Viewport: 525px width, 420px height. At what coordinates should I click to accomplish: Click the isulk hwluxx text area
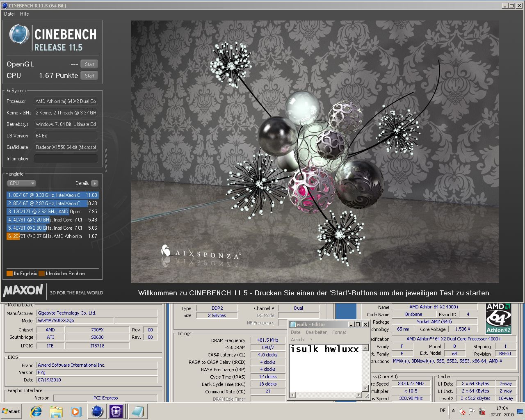pyautogui.click(x=326, y=367)
